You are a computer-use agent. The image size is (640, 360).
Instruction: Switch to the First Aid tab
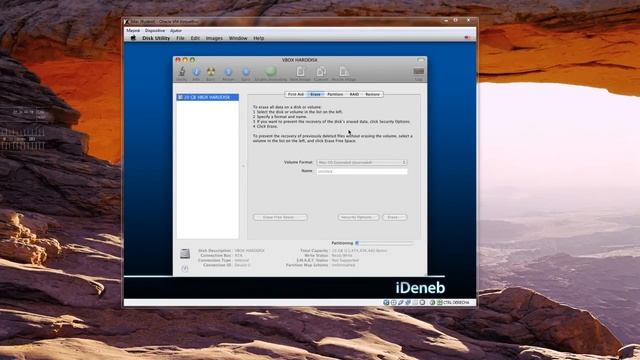click(x=296, y=94)
